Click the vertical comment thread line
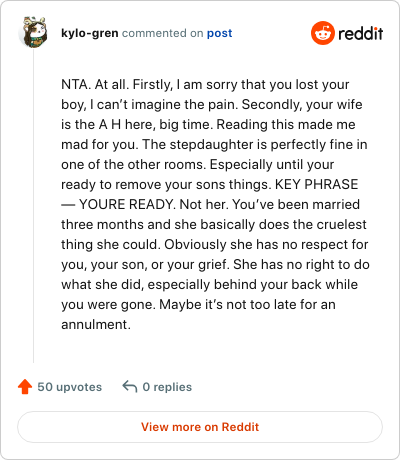Image resolution: width=400 pixels, height=460 pixels. point(33,206)
